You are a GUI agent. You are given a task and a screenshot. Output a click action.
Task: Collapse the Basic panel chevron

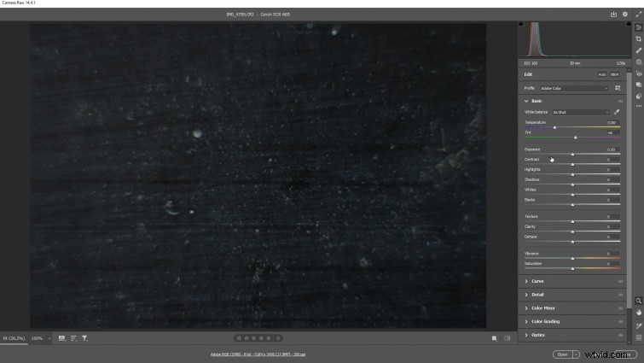[526, 101]
